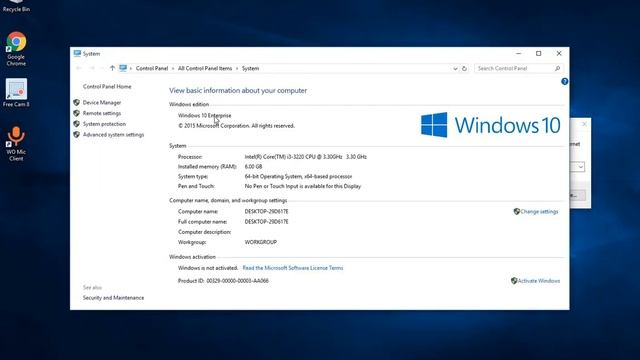This screenshot has width=640, height=360.
Task: Click the 'WORKGROUP' value
Action: pyautogui.click(x=260, y=242)
